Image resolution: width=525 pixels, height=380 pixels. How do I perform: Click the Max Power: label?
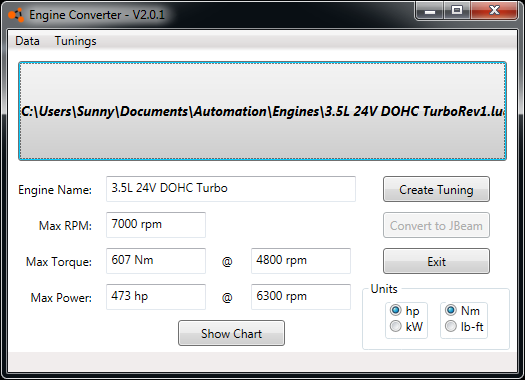61,298
